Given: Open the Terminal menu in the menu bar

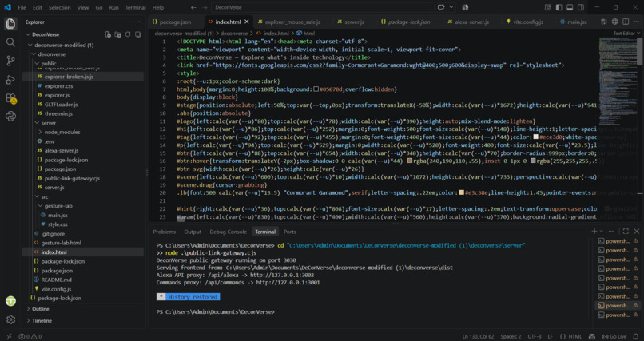Looking at the screenshot, I should (x=136, y=7).
